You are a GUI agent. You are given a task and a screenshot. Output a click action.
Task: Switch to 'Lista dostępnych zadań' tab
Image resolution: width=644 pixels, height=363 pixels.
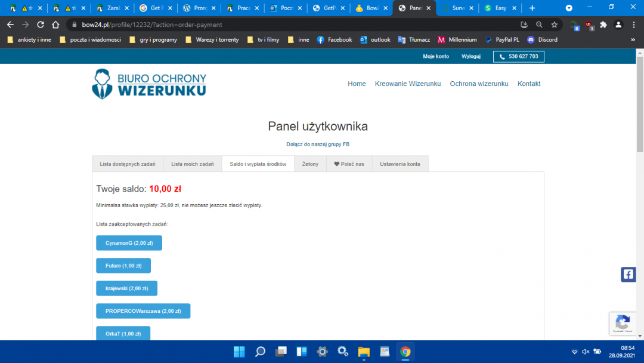click(x=128, y=164)
